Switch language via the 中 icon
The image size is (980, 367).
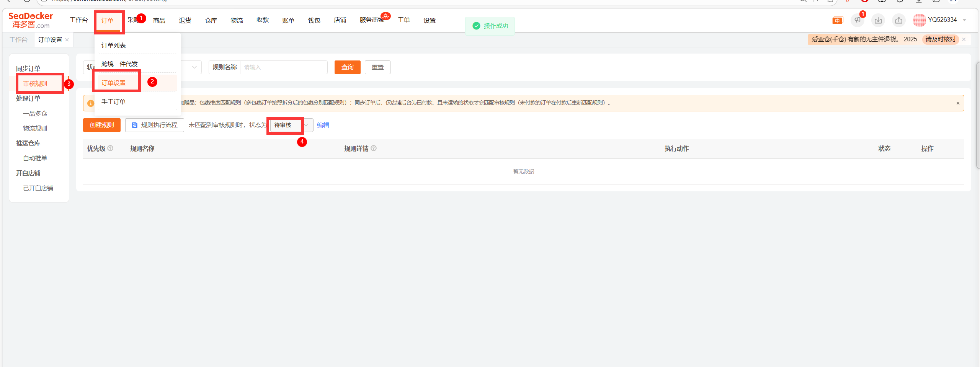pyautogui.click(x=837, y=21)
